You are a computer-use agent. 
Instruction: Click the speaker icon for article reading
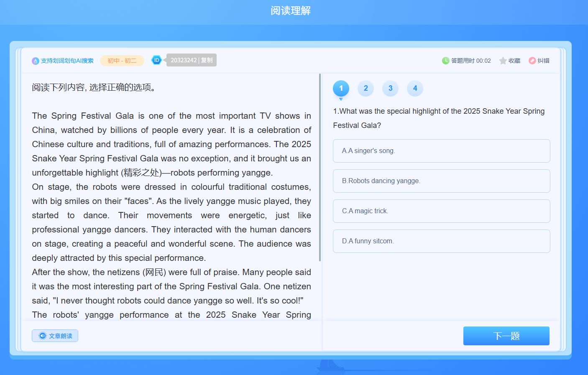coord(43,336)
